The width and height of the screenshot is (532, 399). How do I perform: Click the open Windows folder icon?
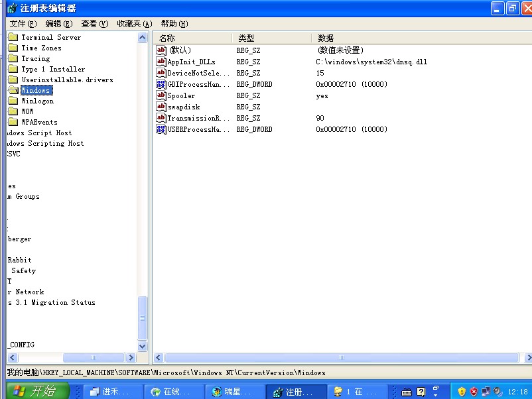[x=13, y=90]
